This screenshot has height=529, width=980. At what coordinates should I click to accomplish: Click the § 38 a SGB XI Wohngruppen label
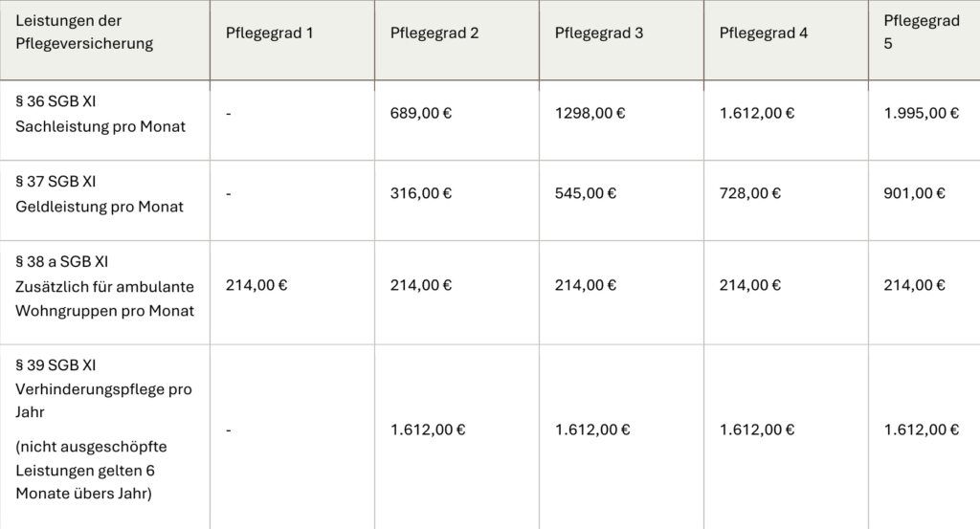pyautogui.click(x=104, y=286)
